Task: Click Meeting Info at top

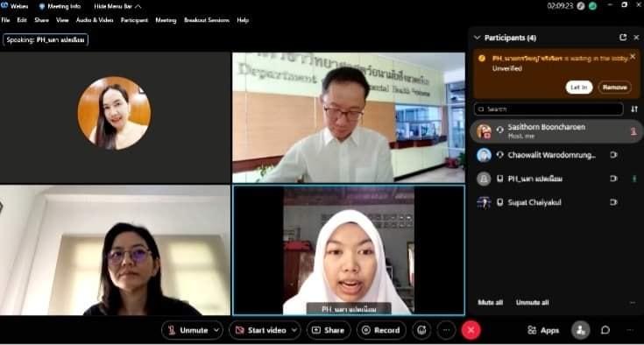Action: (x=60, y=6)
